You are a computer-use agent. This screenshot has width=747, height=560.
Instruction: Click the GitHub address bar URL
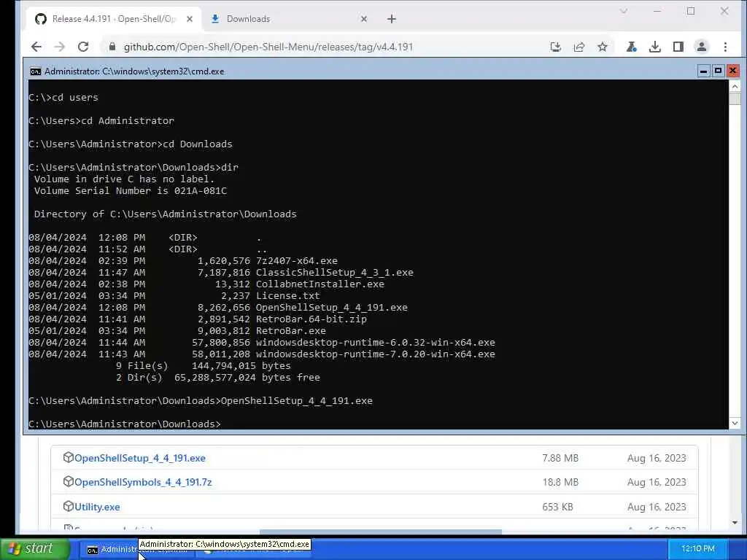[268, 47]
